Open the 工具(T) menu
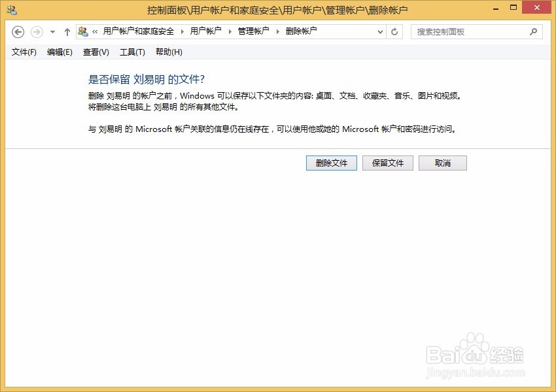The image size is (556, 392). click(x=132, y=52)
